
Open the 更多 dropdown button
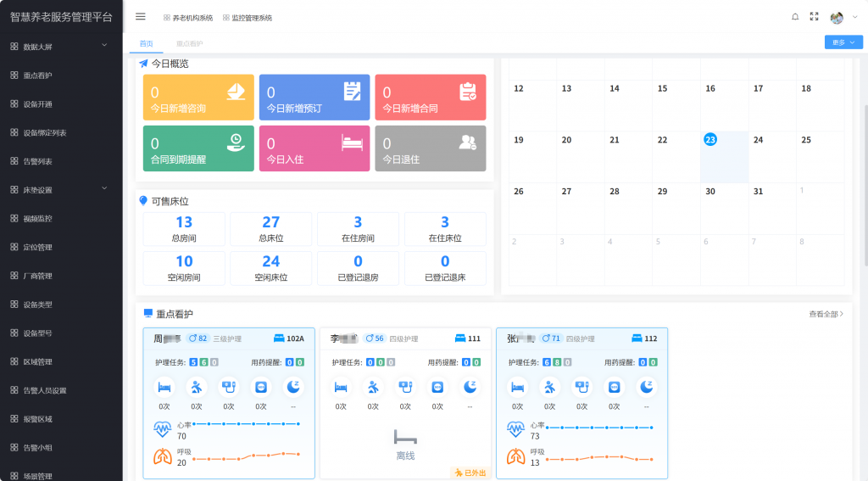(843, 42)
